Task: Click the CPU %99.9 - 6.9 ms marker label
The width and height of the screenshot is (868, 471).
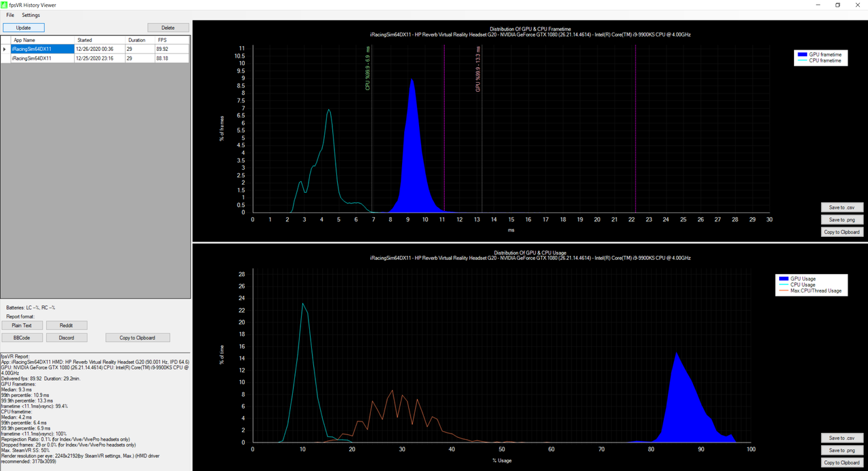Action: pos(368,68)
